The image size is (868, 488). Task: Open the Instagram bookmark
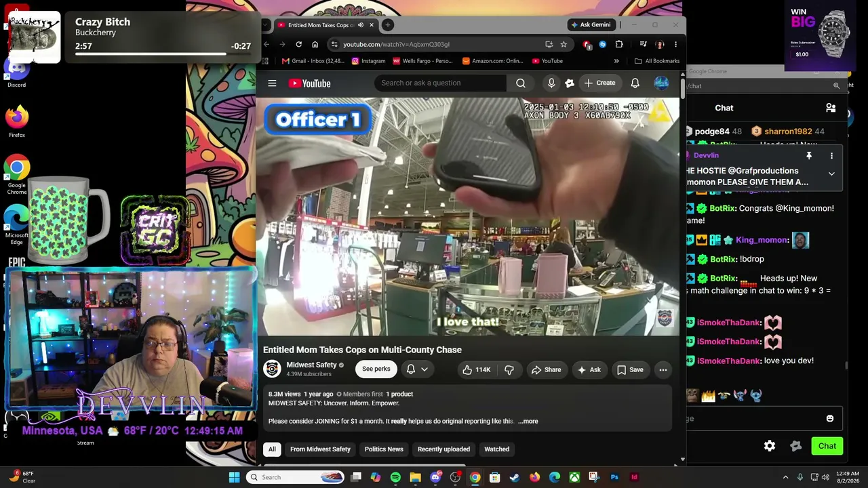[x=368, y=61]
